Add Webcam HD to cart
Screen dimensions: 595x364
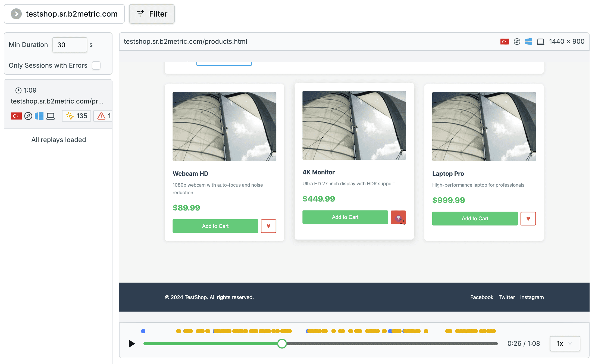tap(215, 226)
